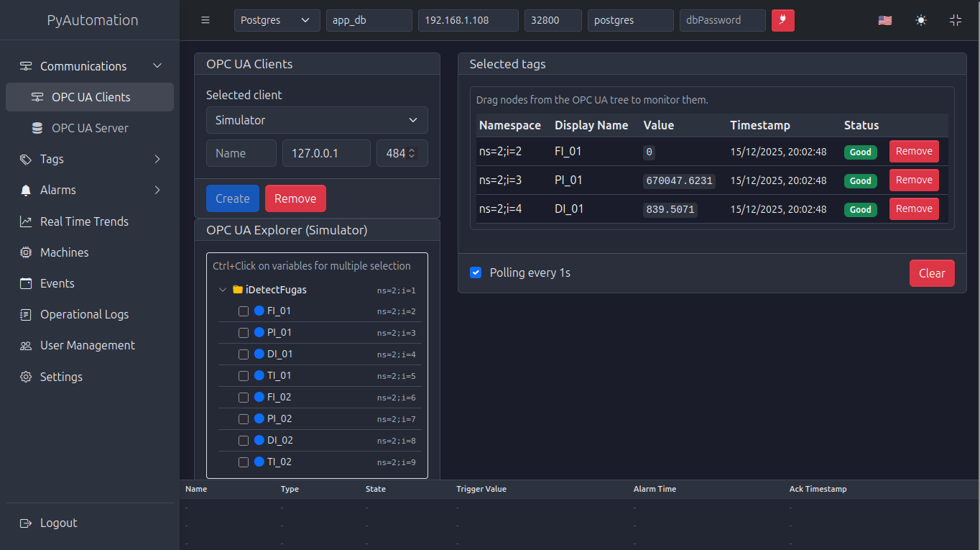Check the TI_02 node checkbox

[244, 462]
